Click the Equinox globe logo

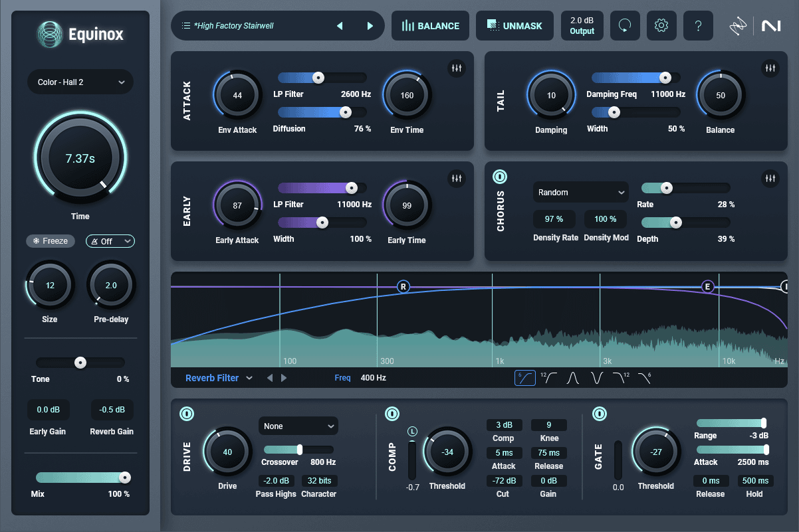49,34
